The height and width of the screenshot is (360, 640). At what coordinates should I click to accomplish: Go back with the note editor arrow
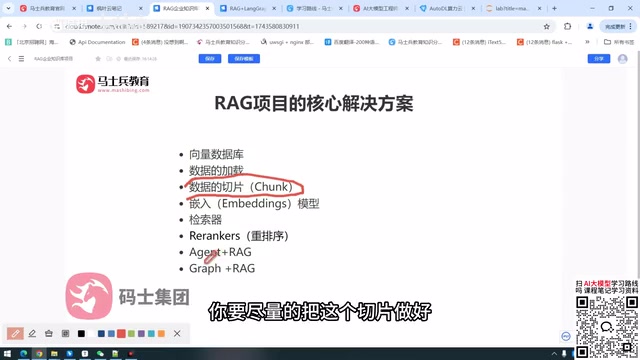point(9,59)
